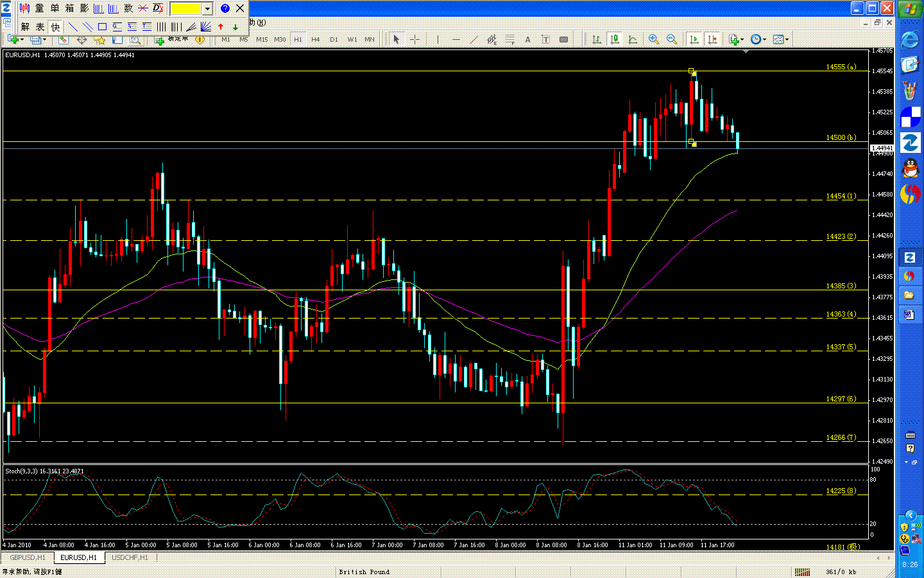Switch to the USDCHF,H1 chart tab

tap(130, 557)
